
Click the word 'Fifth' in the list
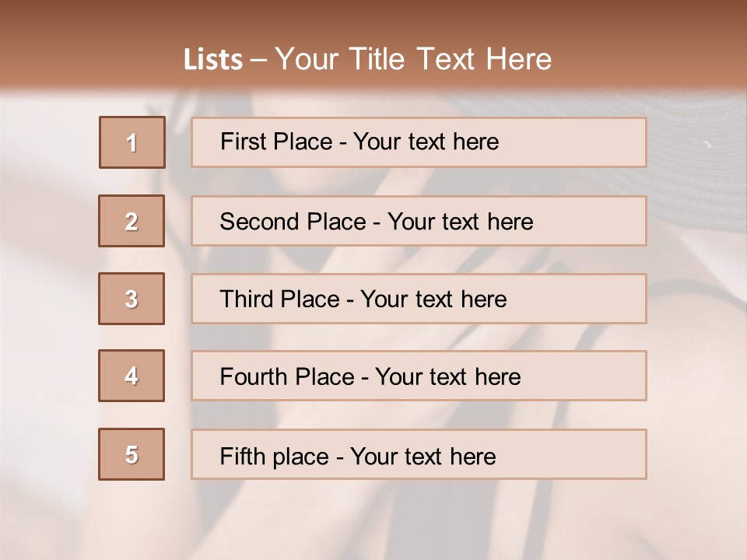pyautogui.click(x=240, y=456)
